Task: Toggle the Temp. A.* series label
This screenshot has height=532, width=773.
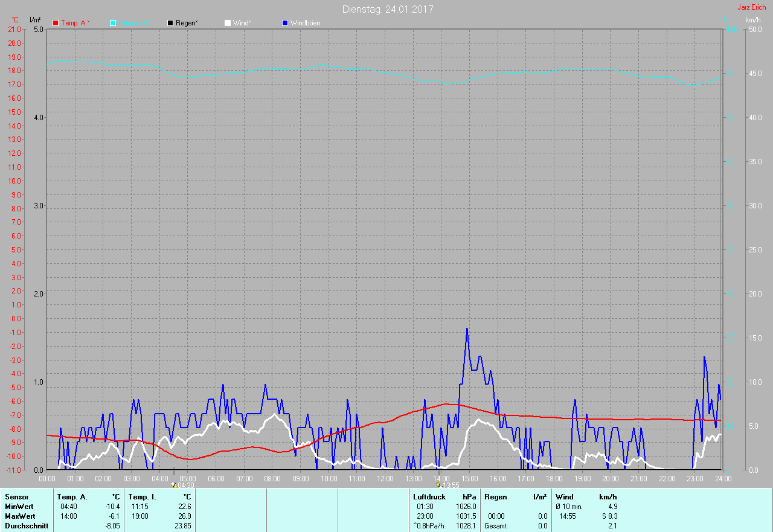Action: (x=75, y=23)
